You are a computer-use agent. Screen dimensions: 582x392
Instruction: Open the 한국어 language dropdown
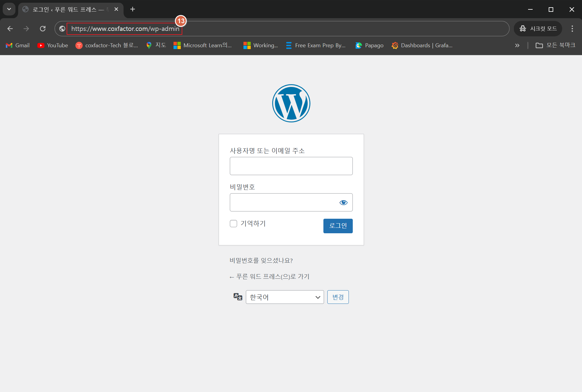(x=285, y=297)
